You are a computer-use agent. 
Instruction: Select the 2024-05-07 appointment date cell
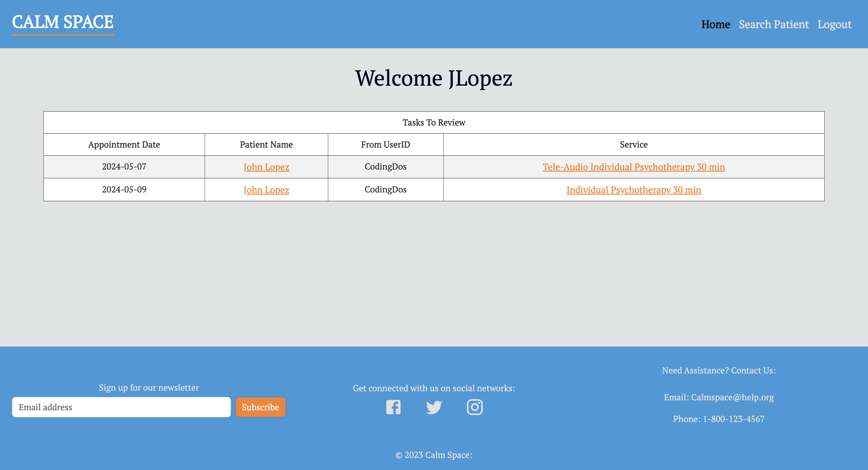coord(124,167)
